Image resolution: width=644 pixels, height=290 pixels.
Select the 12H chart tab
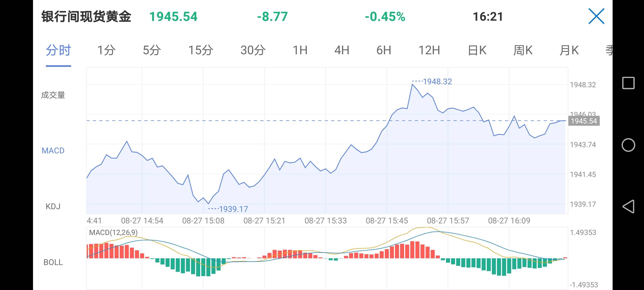pos(429,50)
